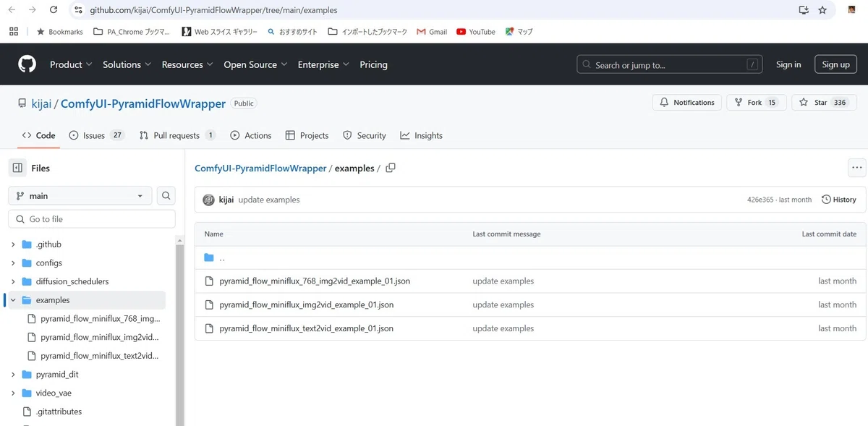This screenshot has height=426, width=868.
Task: Open ComfyUI-PyramidFlowWrapper repo title link
Action: coord(143,103)
